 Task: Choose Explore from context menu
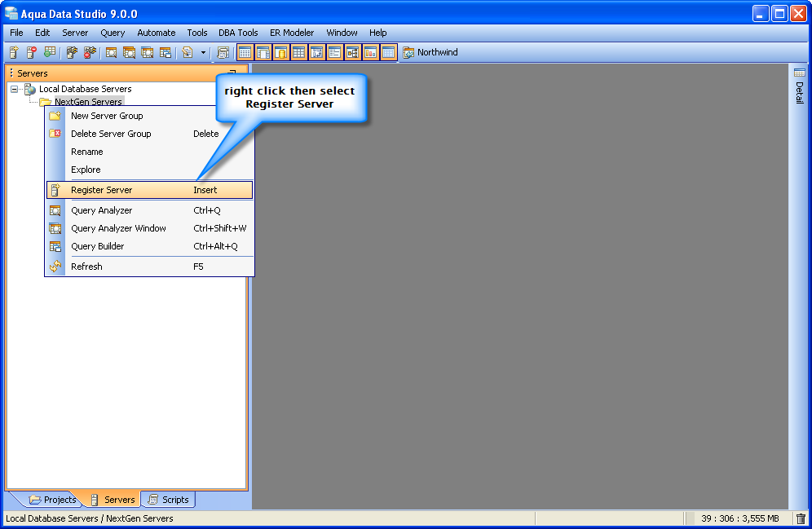pos(150,170)
